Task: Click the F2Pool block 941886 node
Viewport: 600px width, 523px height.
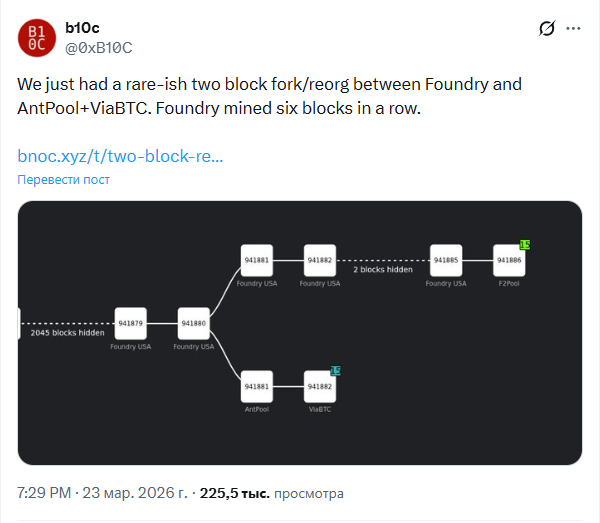Action: (509, 260)
